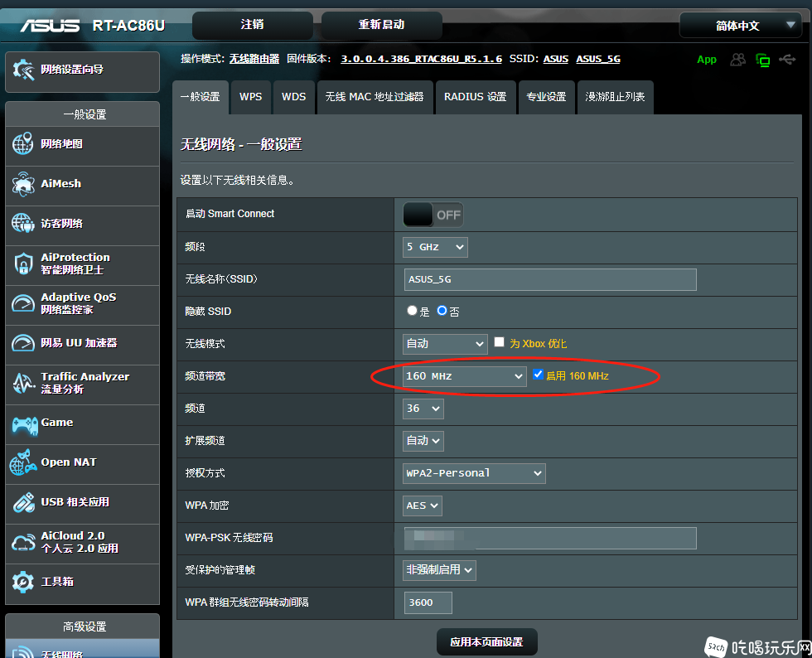Uncheck the 启用 160 MHz checkbox
This screenshot has width=812, height=658.
[x=538, y=375]
